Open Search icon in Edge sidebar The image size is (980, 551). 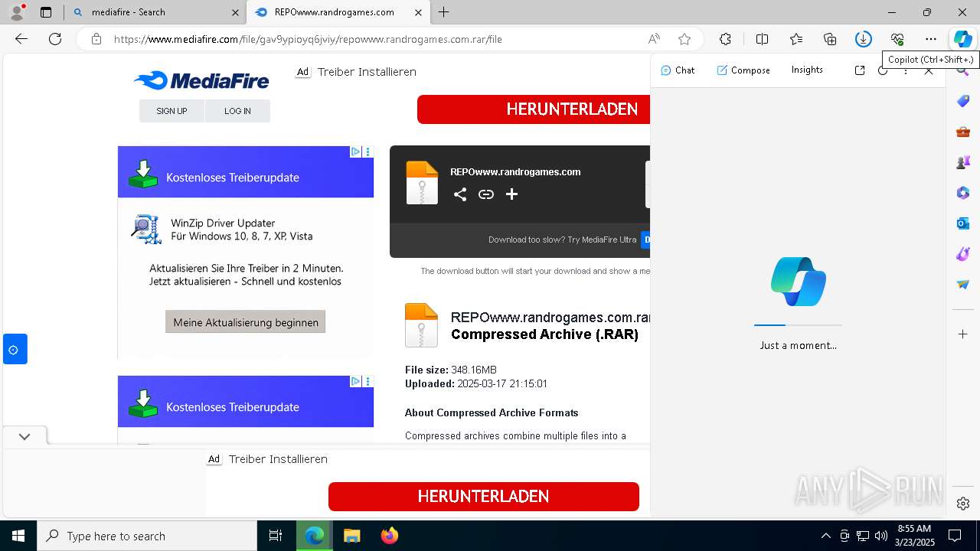point(963,72)
